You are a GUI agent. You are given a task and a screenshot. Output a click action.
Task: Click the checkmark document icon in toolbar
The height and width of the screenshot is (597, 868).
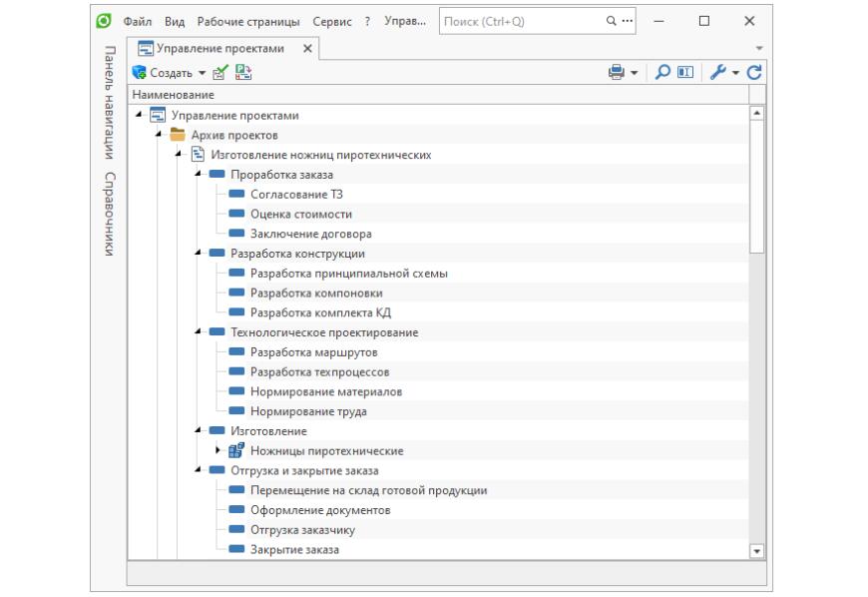tap(220, 73)
